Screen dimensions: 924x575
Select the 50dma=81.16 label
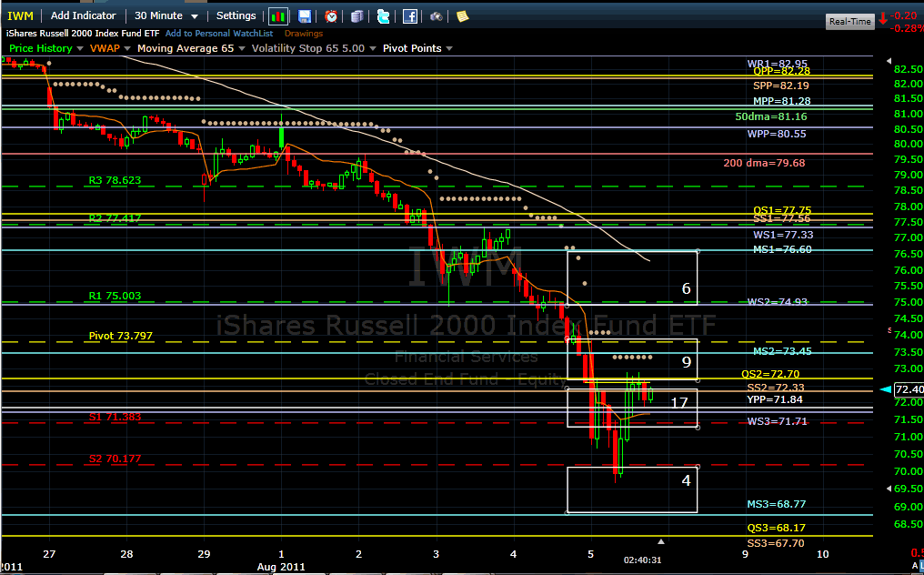pyautogui.click(x=771, y=116)
